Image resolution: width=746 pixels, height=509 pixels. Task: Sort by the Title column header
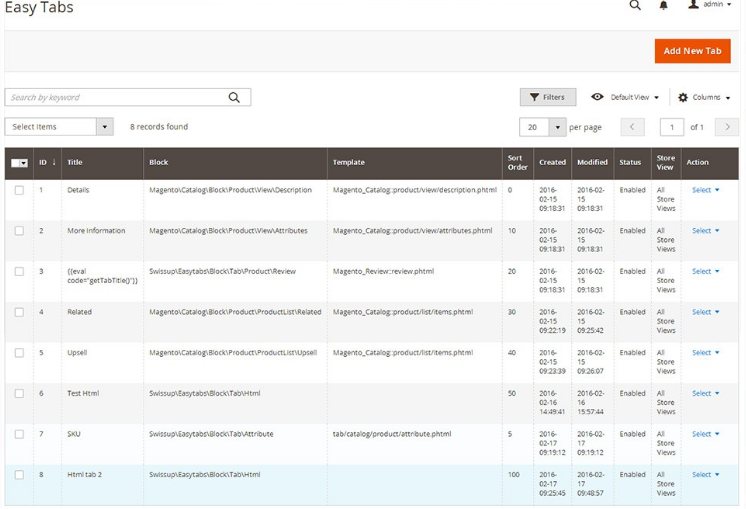click(75, 162)
